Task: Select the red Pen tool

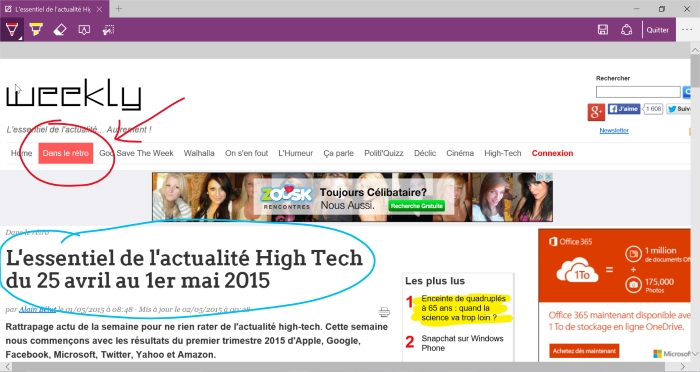Action: tap(12, 30)
